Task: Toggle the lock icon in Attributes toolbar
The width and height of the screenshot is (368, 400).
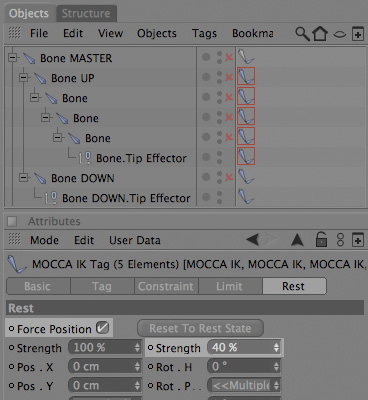Action: pyautogui.click(x=321, y=239)
